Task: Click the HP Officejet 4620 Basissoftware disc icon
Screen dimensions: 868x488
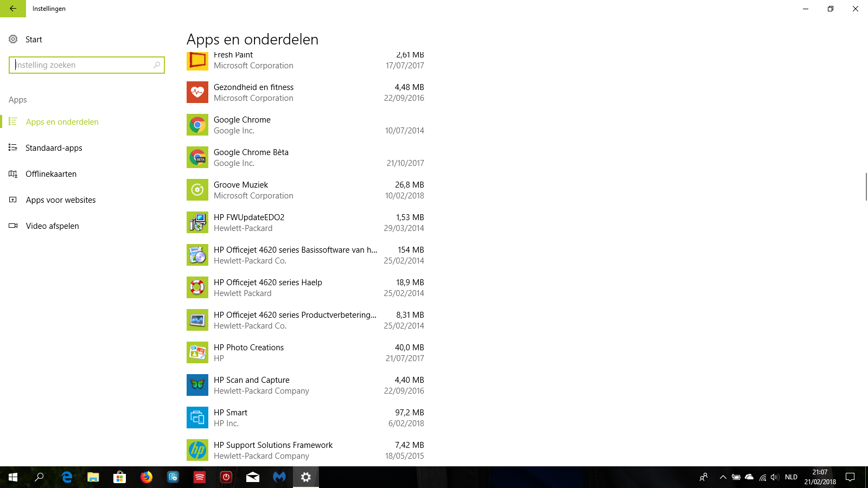Action: click(x=197, y=255)
